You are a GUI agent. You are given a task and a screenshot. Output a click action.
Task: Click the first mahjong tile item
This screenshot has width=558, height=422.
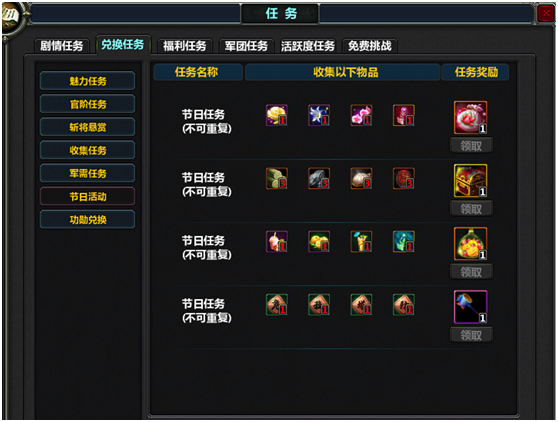[277, 305]
